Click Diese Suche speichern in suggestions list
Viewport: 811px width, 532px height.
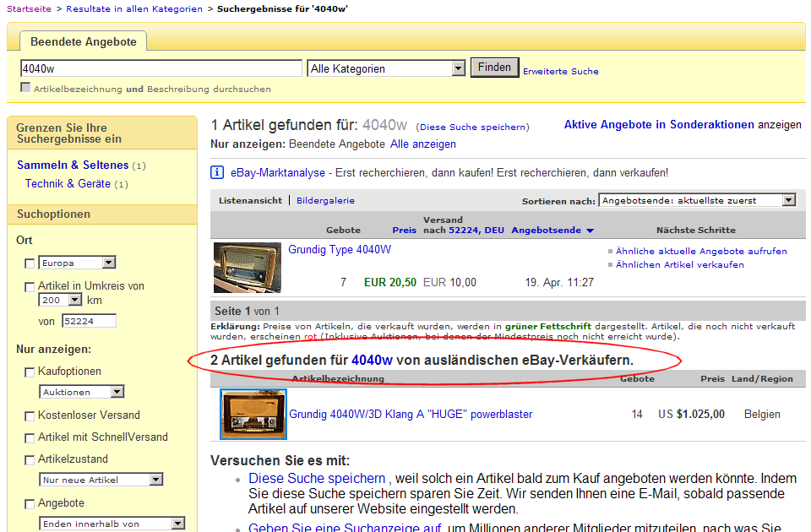(x=317, y=478)
